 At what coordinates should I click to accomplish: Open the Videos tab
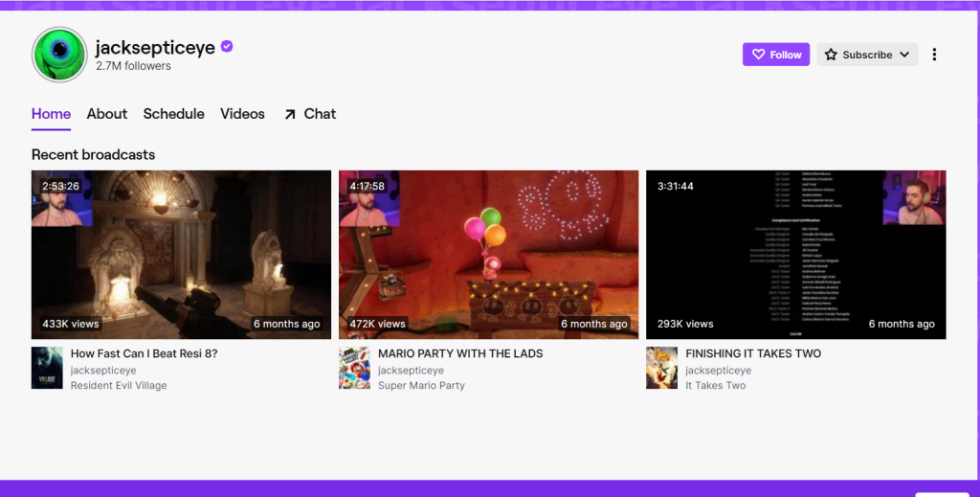(242, 114)
